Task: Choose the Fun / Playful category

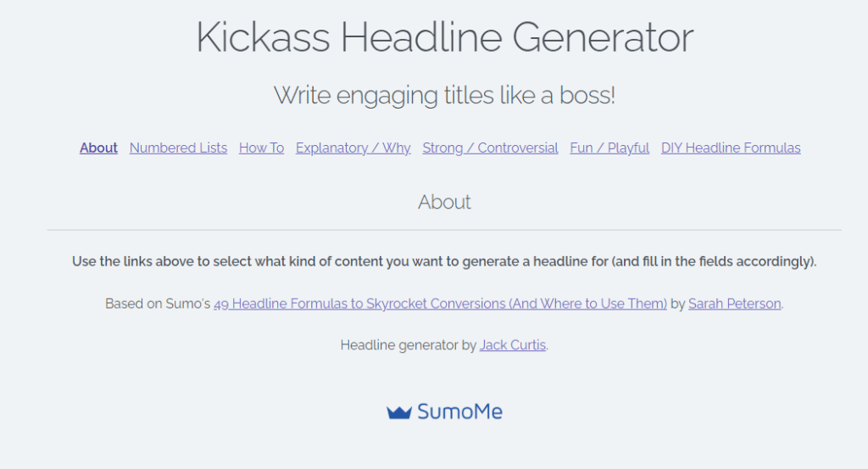Action: (x=609, y=148)
